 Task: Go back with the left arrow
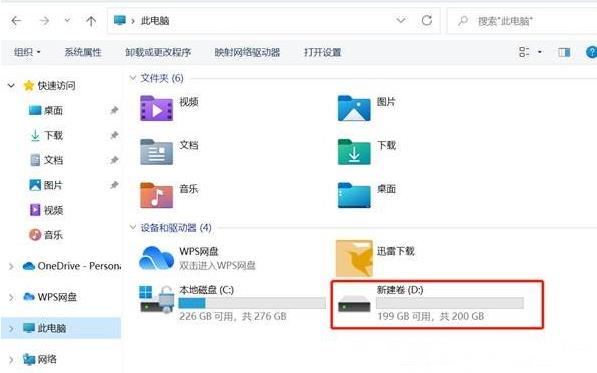pos(16,21)
